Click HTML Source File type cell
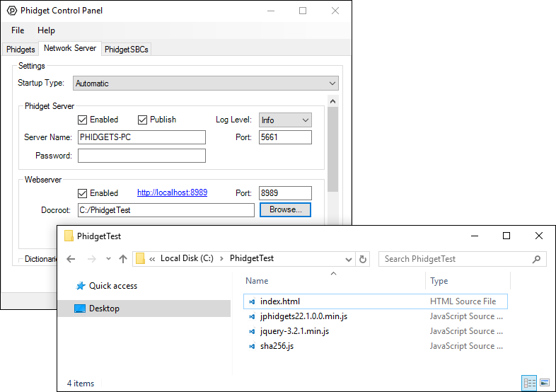This screenshot has height=392, width=556. click(x=463, y=301)
